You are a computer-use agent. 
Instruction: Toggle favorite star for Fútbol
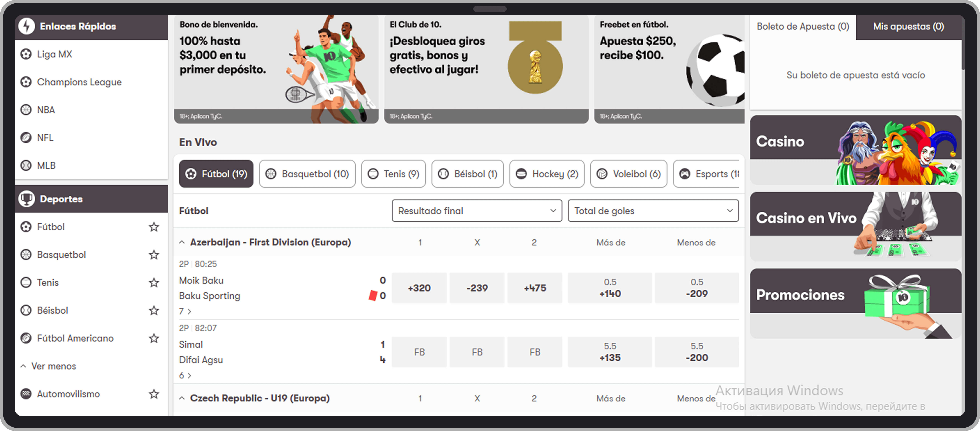pyautogui.click(x=154, y=227)
